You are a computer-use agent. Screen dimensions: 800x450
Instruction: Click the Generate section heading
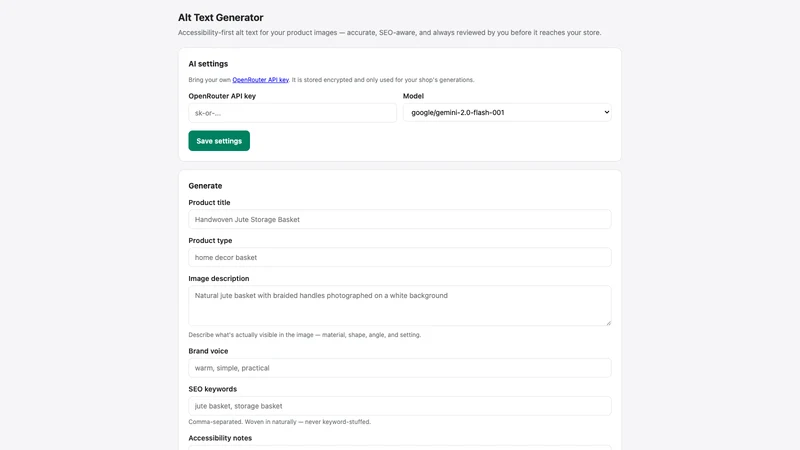coord(205,186)
